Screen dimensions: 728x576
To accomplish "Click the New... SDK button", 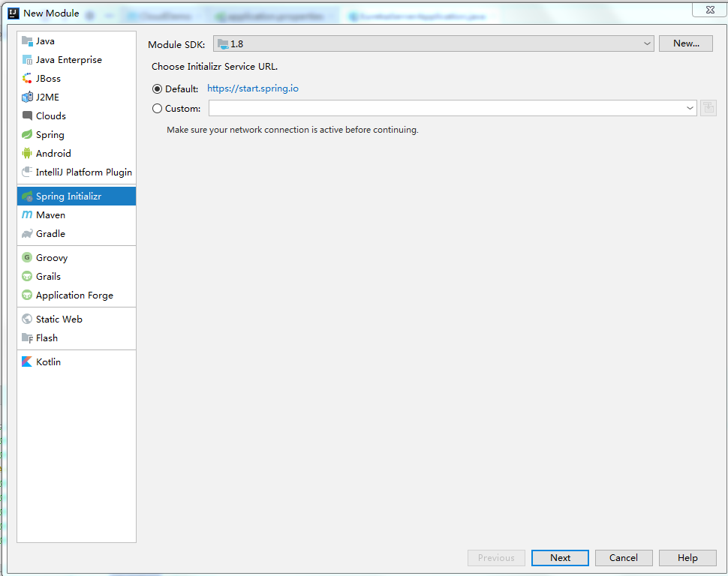I will click(686, 43).
